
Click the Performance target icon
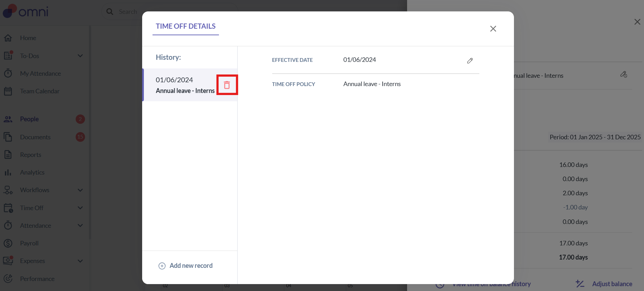[x=8, y=279]
